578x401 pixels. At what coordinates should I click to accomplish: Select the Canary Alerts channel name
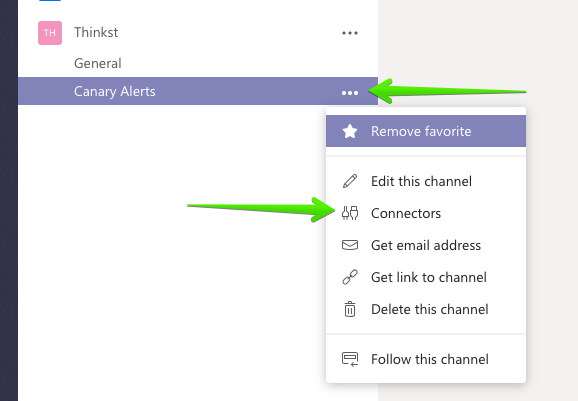(x=115, y=91)
